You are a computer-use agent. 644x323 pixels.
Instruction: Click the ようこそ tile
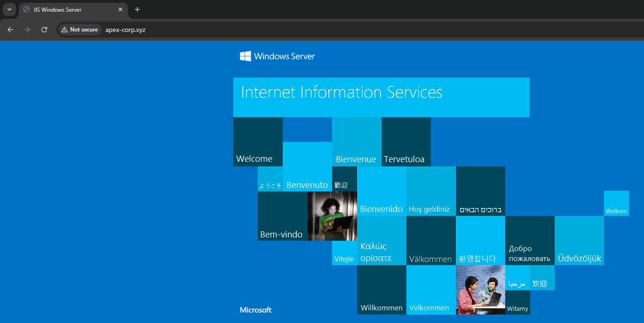(270, 179)
